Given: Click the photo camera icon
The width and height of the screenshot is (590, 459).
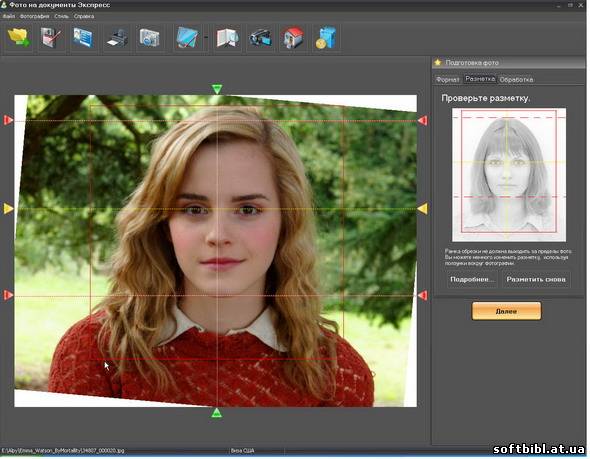Looking at the screenshot, I should pos(149,38).
